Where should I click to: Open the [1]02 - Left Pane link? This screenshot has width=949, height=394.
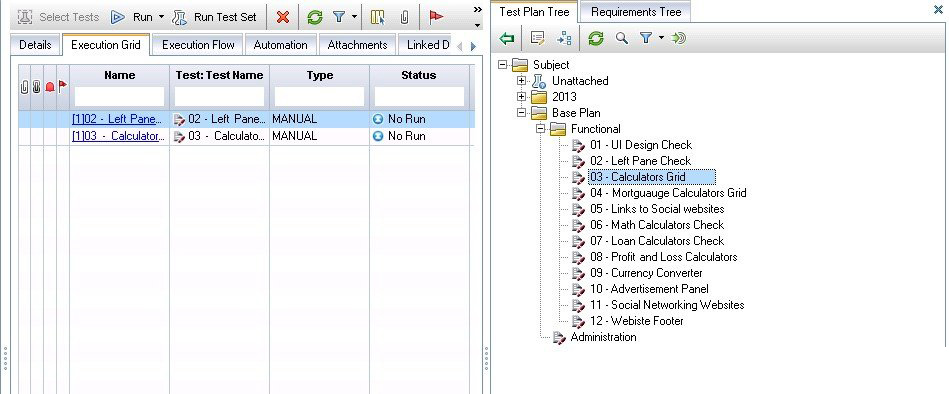(x=118, y=119)
